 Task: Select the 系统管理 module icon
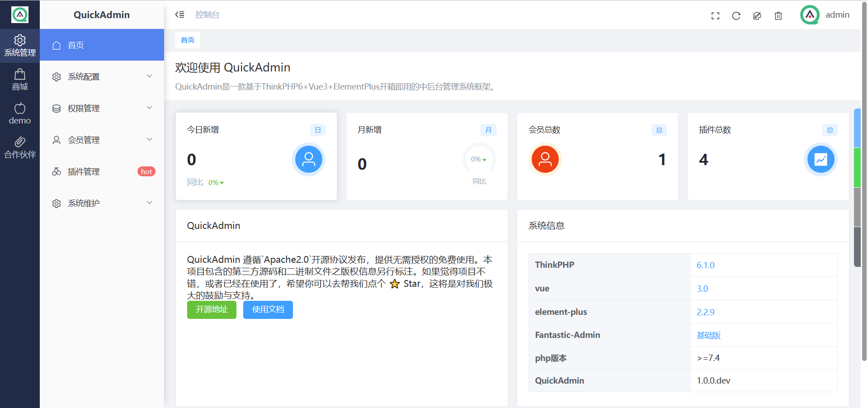click(20, 46)
